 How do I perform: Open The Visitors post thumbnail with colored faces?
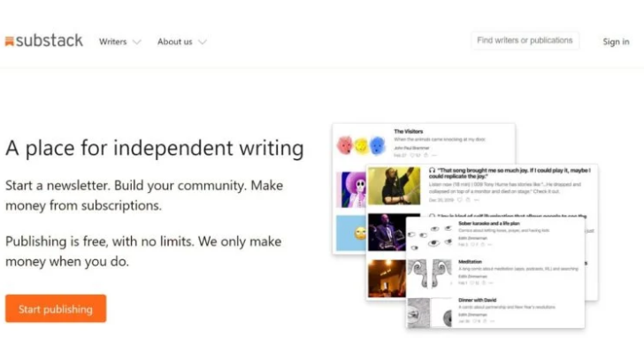coord(362,145)
